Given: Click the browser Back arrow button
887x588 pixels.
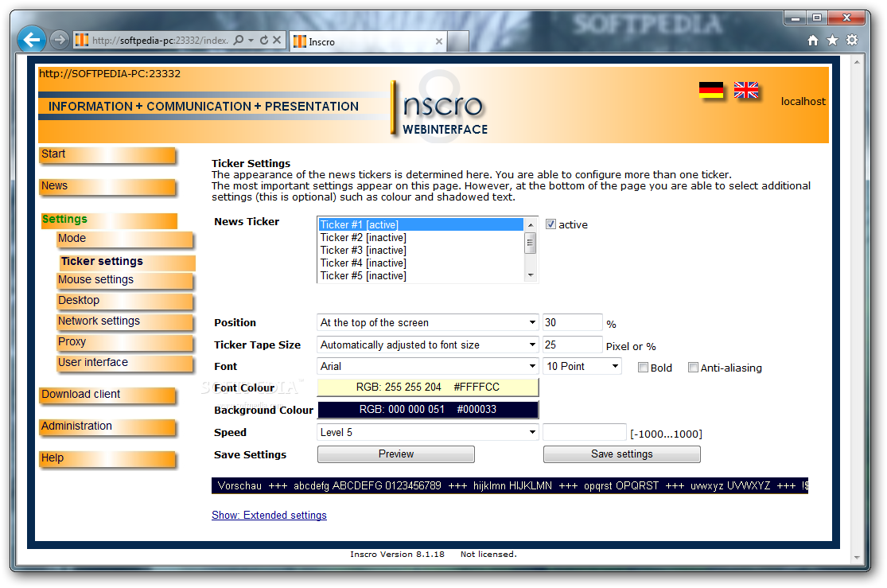Looking at the screenshot, I should (32, 40).
